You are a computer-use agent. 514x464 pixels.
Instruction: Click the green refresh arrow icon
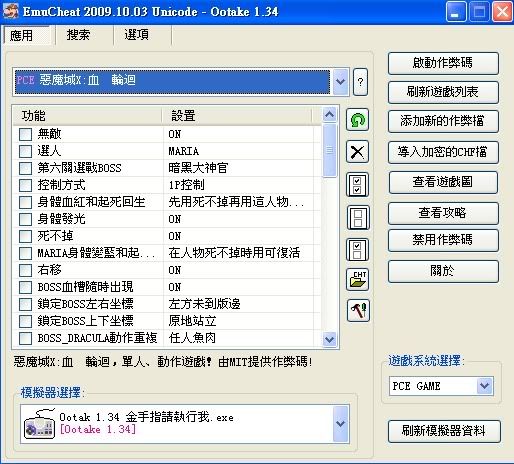[357, 120]
